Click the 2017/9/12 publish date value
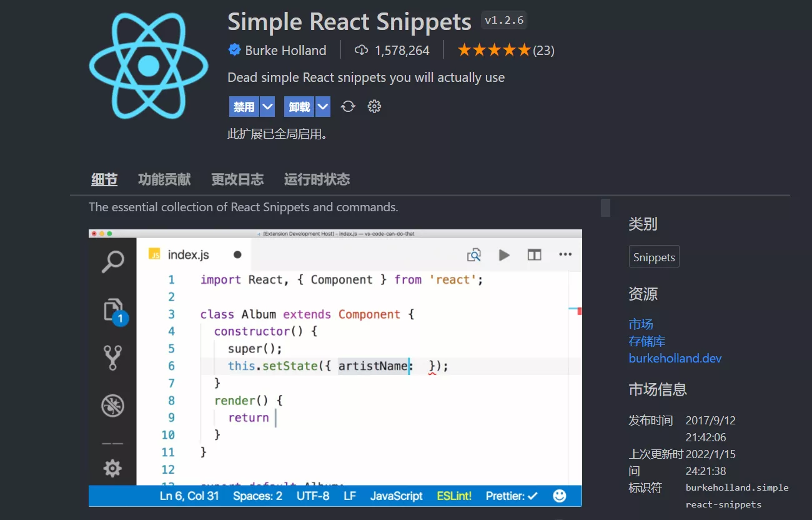The image size is (812, 520). 711,420
